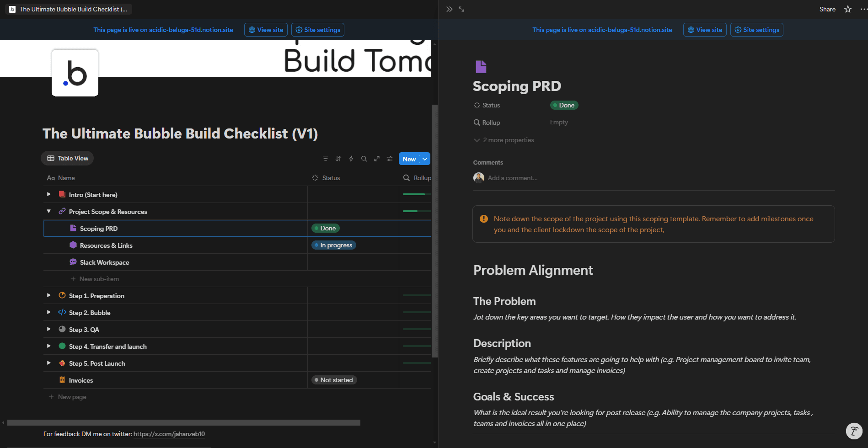Image resolution: width=868 pixels, height=448 pixels.
Task: Open the x.com/jahanzeb10 twitter link
Action: (169, 434)
